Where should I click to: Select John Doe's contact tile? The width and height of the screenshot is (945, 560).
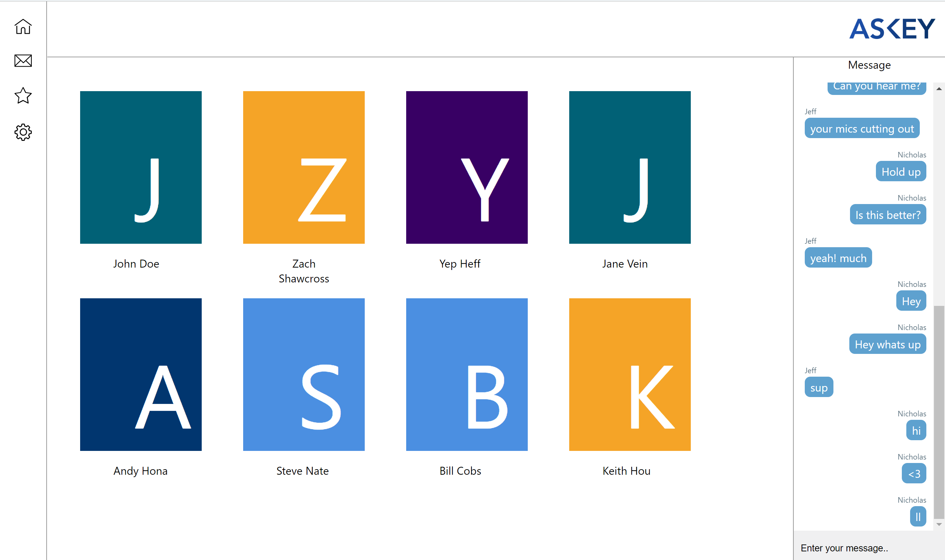tap(141, 167)
